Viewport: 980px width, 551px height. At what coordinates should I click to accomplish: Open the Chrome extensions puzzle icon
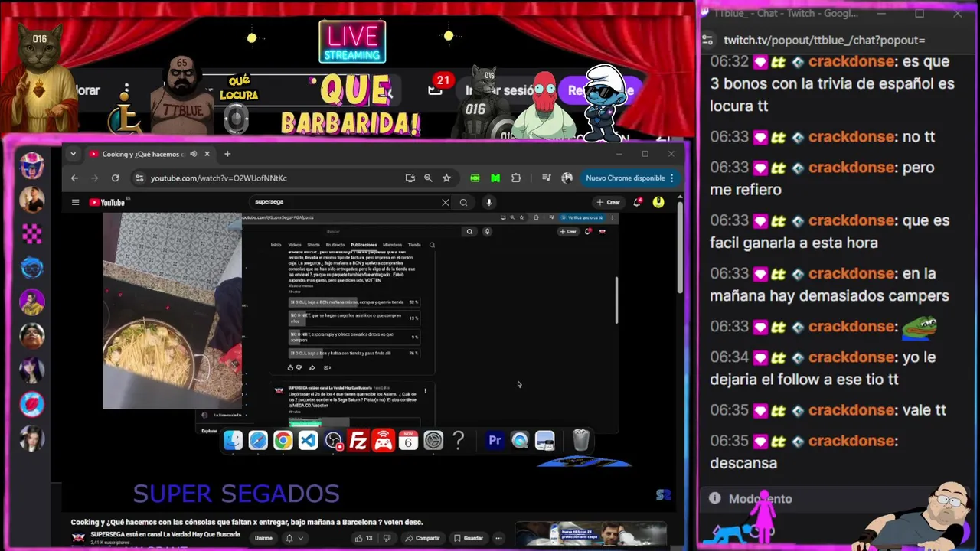tap(516, 178)
